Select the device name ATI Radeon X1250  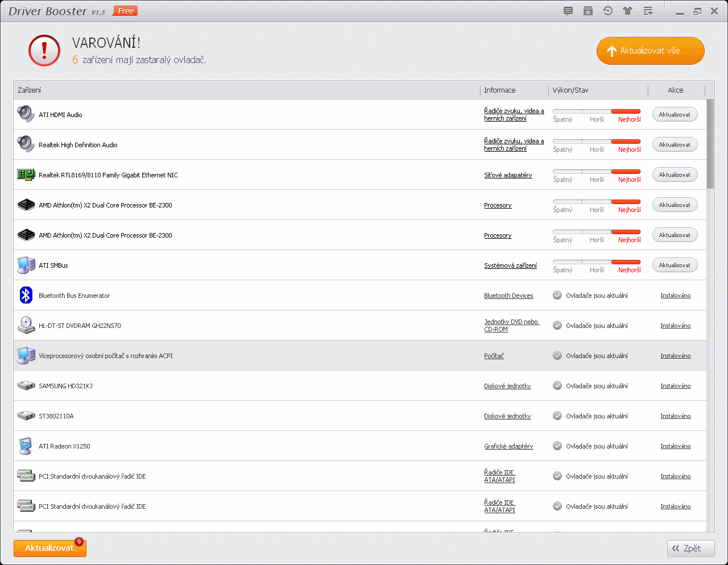(x=64, y=446)
